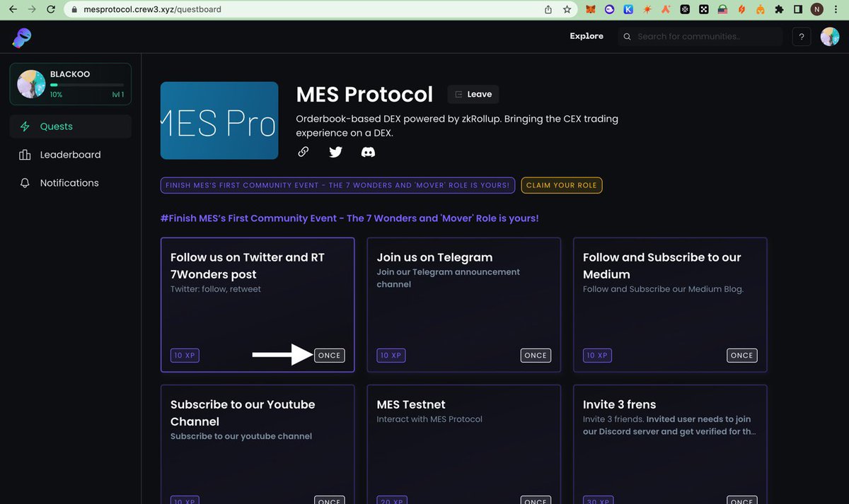Viewport: 849px width, 504px height.
Task: Select the Claim Your Role tag
Action: [562, 185]
